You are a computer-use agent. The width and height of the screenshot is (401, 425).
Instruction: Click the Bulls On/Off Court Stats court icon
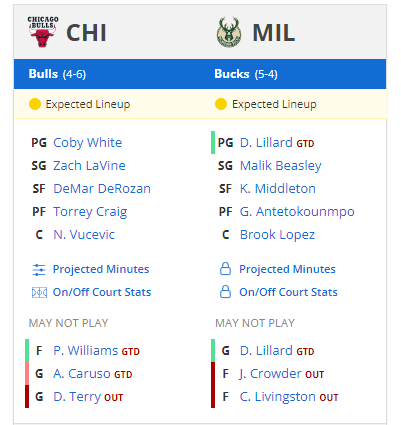coord(39,292)
